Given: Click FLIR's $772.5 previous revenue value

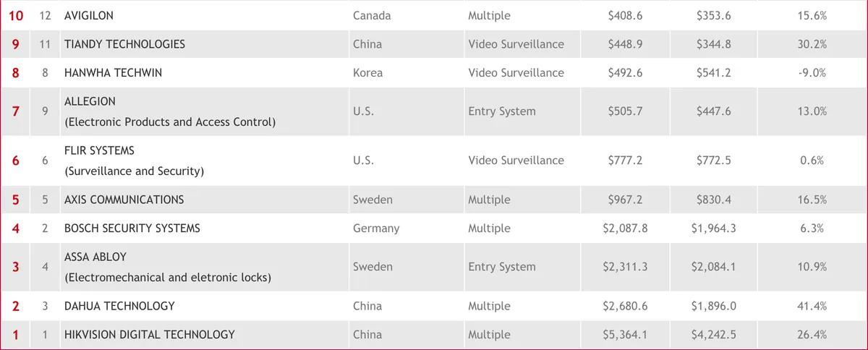Looking at the screenshot, I should pos(714,161).
